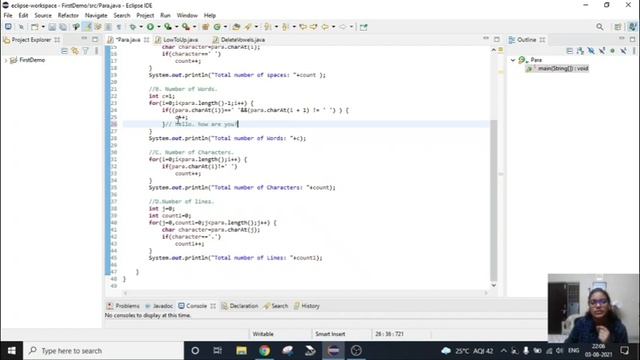Navigate Back in editor history

(325, 27)
